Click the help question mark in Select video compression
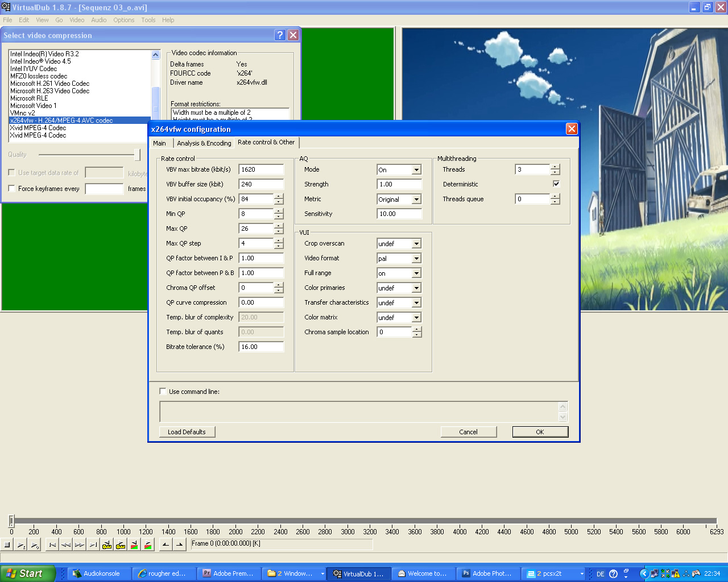 [280, 35]
